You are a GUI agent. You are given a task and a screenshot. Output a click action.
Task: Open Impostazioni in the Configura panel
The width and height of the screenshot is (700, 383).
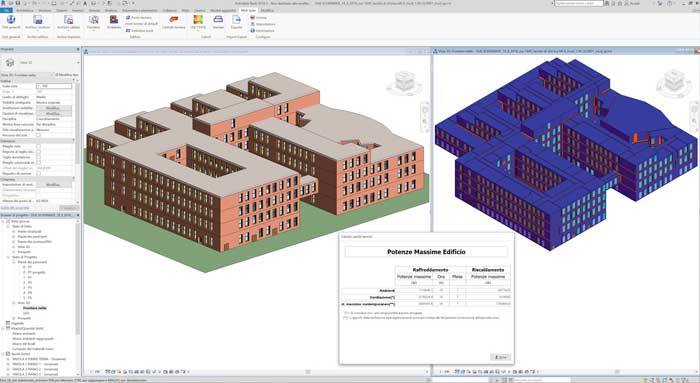pyautogui.click(x=262, y=24)
